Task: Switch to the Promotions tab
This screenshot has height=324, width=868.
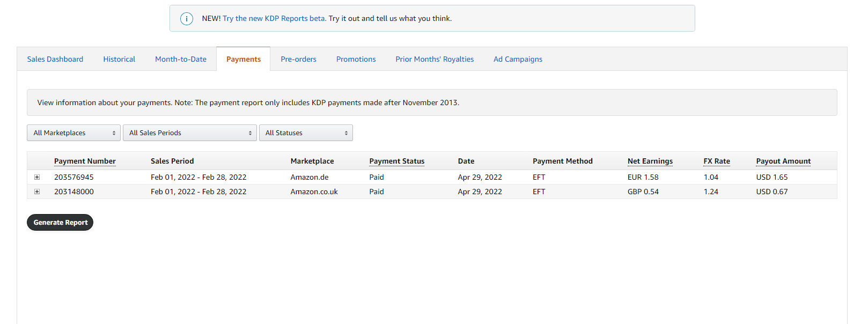Action: [356, 59]
